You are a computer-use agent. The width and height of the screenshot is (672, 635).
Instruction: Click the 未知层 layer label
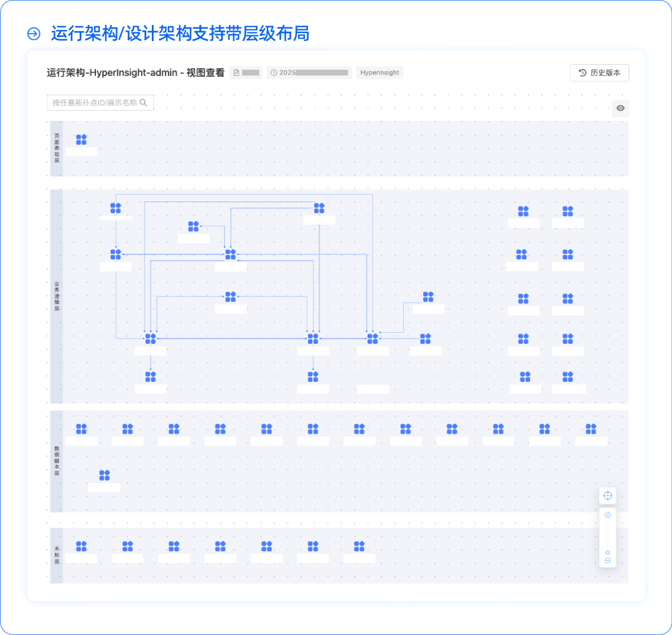pyautogui.click(x=57, y=555)
